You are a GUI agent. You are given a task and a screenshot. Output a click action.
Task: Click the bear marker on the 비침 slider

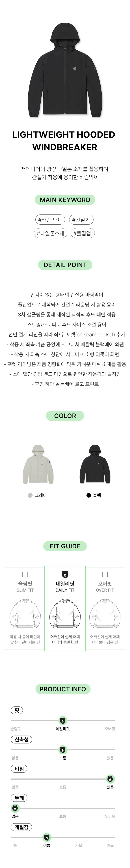110,779
